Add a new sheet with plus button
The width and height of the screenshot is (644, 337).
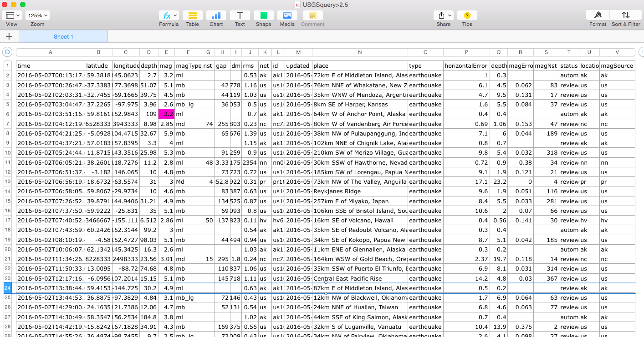point(9,37)
